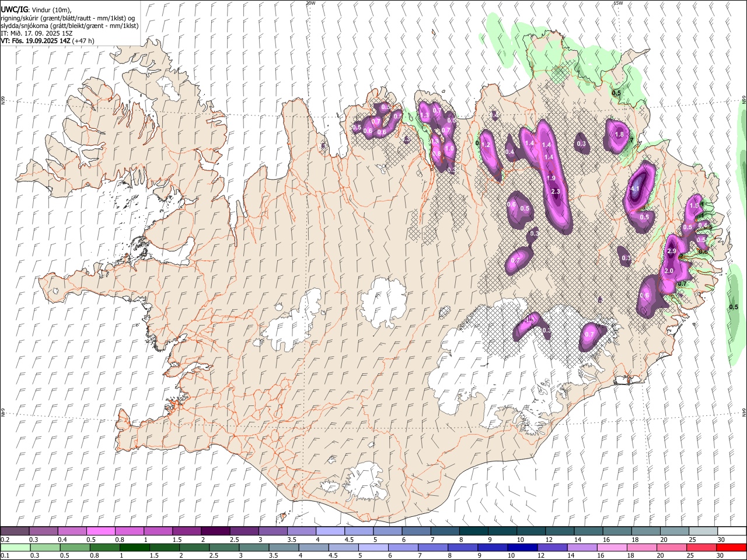Click the '1.8' snowfall value on the map

(620, 135)
